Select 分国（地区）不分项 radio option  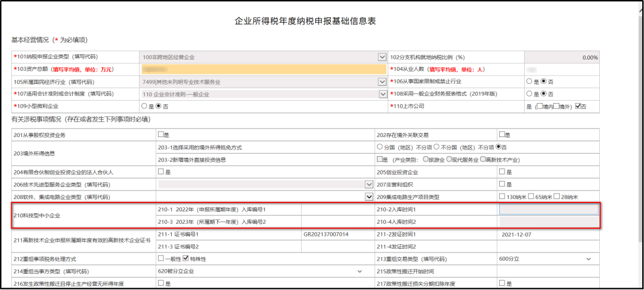(379, 147)
